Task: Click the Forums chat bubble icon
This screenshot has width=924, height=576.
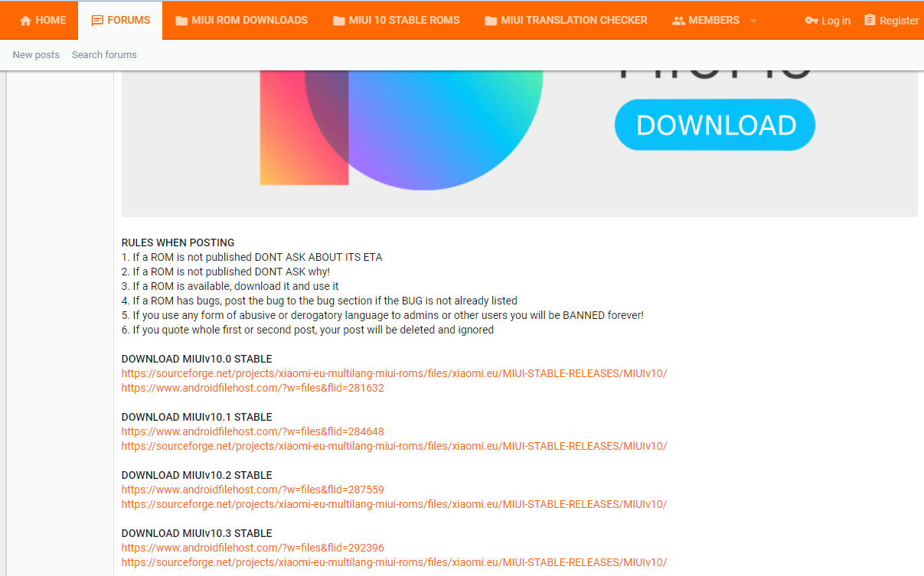Action: pyautogui.click(x=97, y=21)
